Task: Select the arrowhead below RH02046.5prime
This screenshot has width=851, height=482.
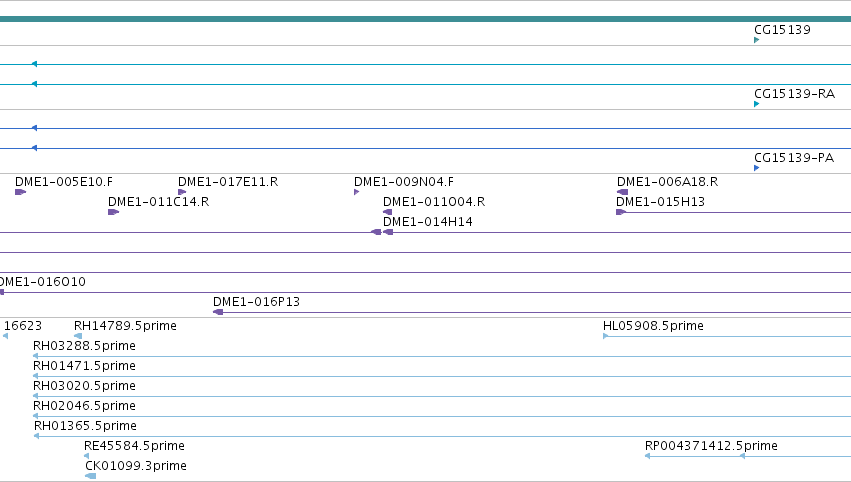Action: pos(35,416)
